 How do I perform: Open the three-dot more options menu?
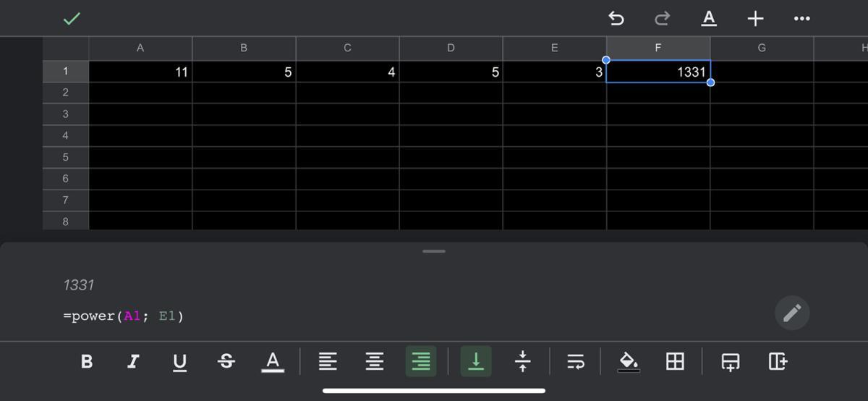(x=801, y=18)
